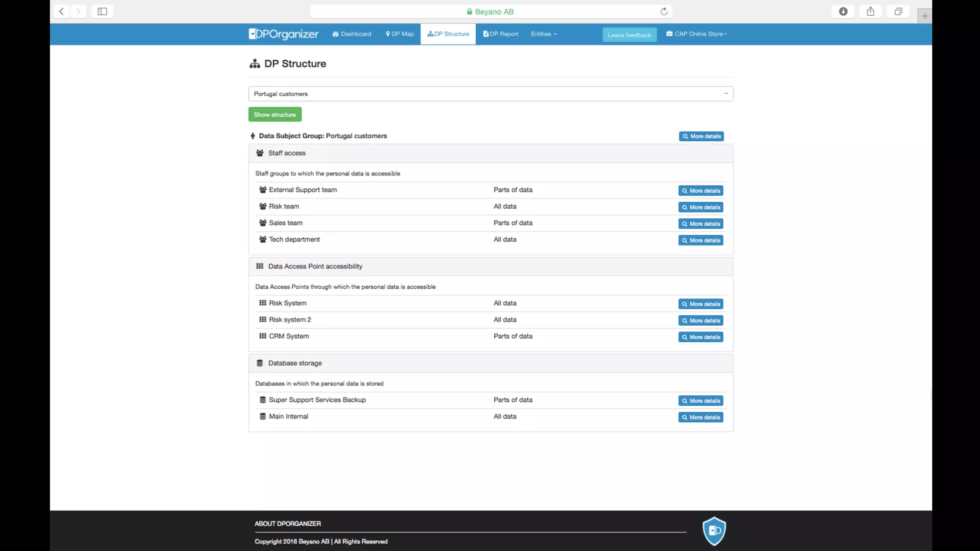Click the browser share icon
This screenshot has width=980, height=551.
[x=870, y=11]
